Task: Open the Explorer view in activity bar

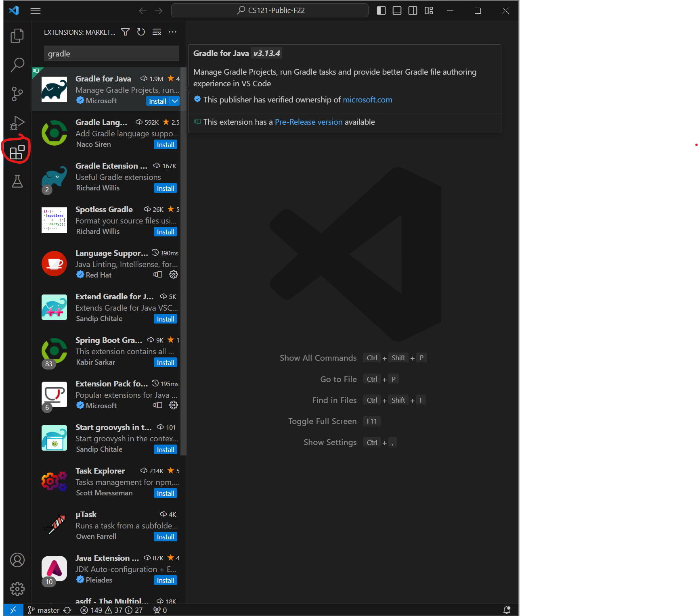Action: tap(17, 36)
